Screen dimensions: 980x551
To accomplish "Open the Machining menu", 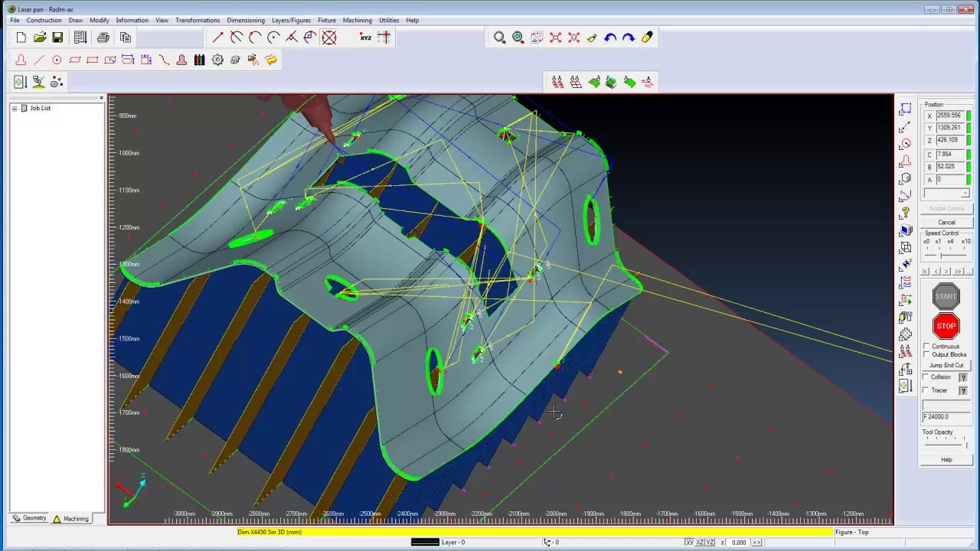I will pyautogui.click(x=358, y=21).
